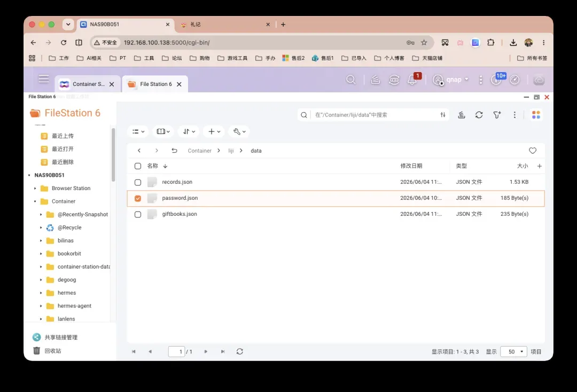The width and height of the screenshot is (577, 392).
Task: Switch to the 礼记 browser tab
Action: coord(225,24)
